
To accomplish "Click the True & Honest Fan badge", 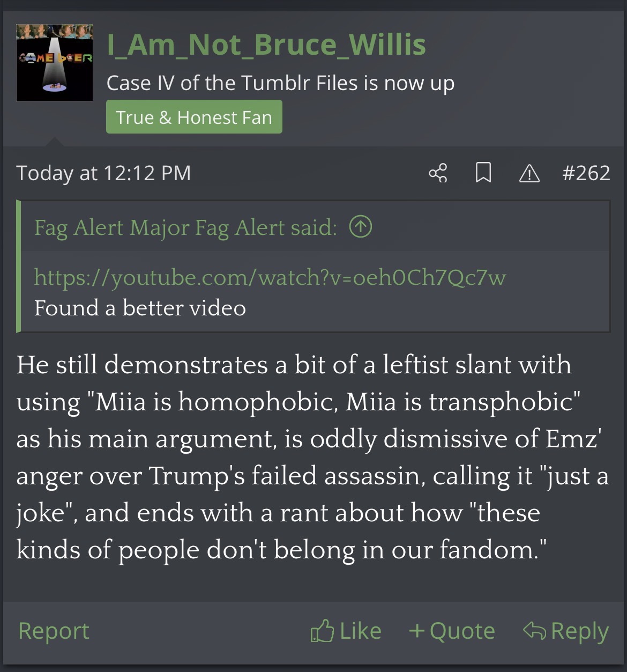I will [194, 117].
